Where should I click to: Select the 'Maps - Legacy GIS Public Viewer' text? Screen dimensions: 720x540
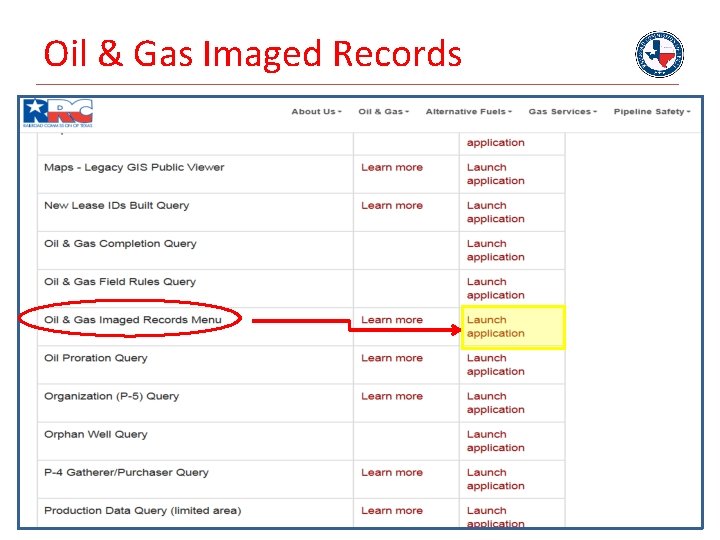click(134, 168)
